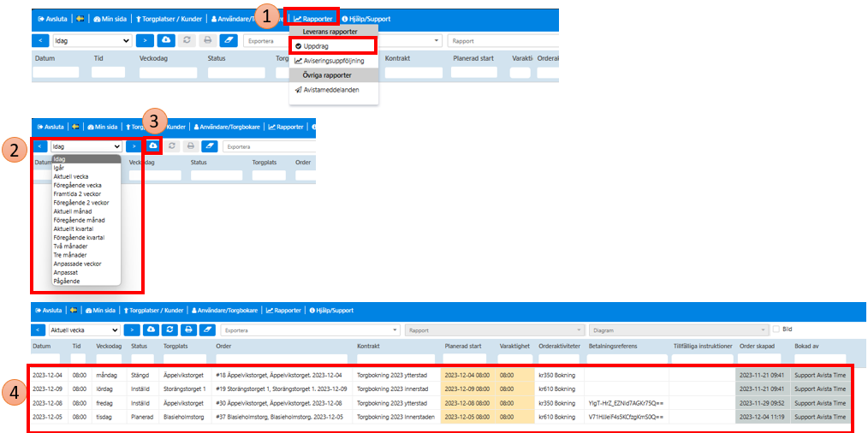This screenshot has width=868, height=433.
Task: Select Aktuell månad in period list
Action: click(73, 211)
